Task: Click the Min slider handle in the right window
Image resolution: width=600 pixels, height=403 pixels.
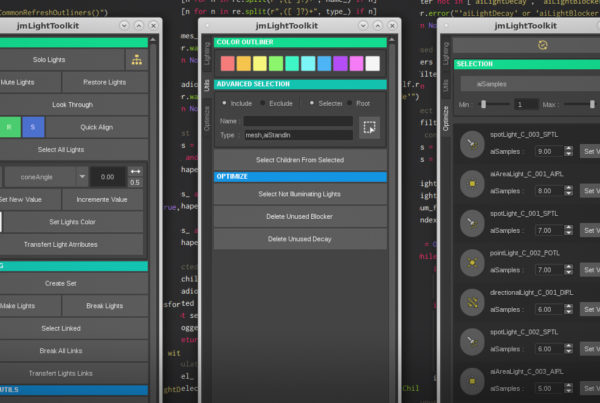Action: pos(484,104)
